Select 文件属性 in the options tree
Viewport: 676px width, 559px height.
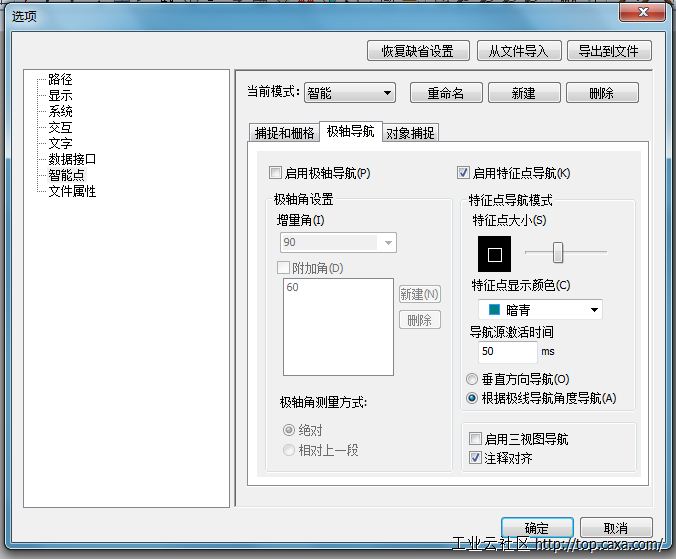click(x=72, y=191)
